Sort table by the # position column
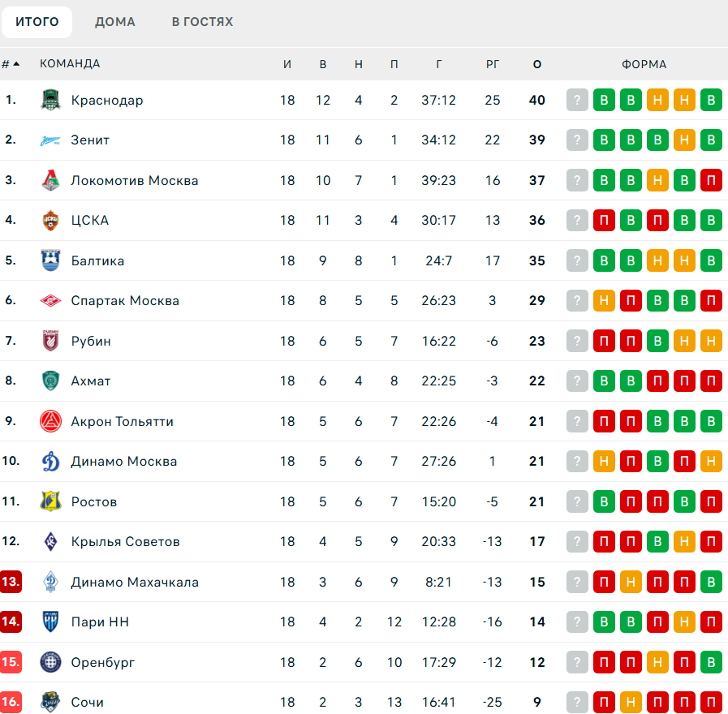The height and width of the screenshot is (714, 728). [x=11, y=64]
